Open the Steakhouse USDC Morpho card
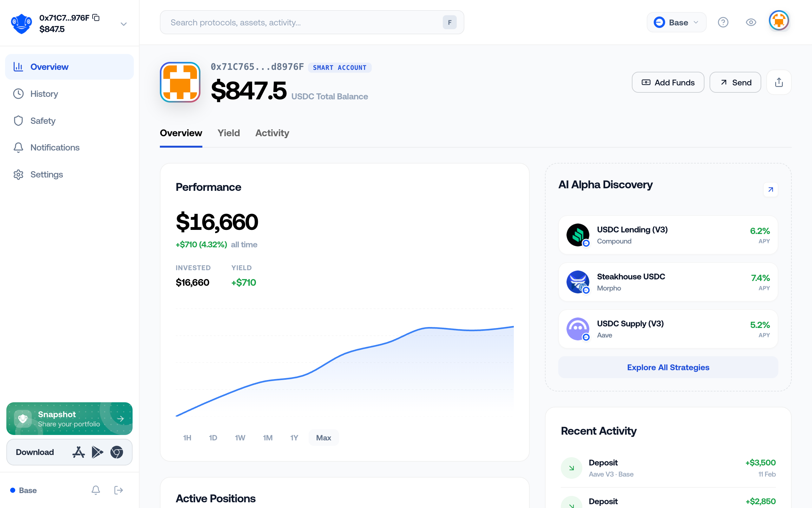Image resolution: width=812 pixels, height=508 pixels. click(x=668, y=282)
